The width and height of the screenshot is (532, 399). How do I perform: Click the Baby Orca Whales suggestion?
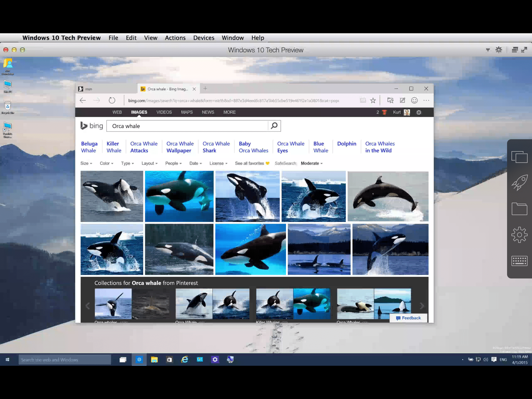254,147
